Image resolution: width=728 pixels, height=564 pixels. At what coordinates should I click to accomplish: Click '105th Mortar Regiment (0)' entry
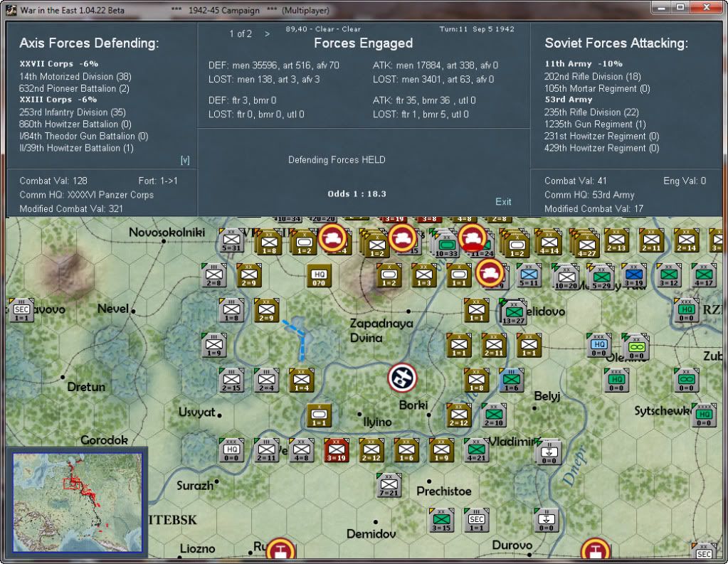coord(597,89)
